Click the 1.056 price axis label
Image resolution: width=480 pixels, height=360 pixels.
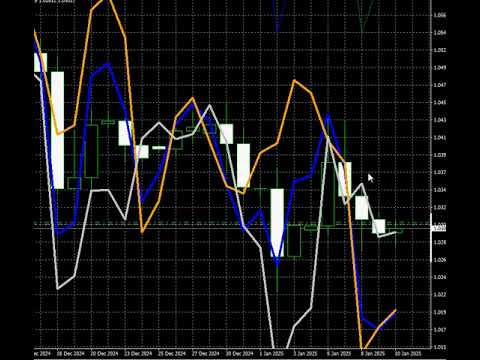439,15
